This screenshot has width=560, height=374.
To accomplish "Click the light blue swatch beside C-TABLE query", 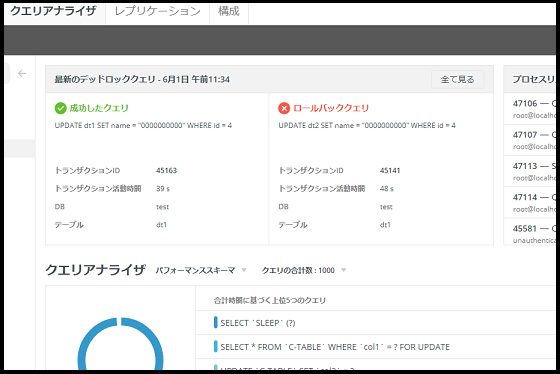I will 215,346.
